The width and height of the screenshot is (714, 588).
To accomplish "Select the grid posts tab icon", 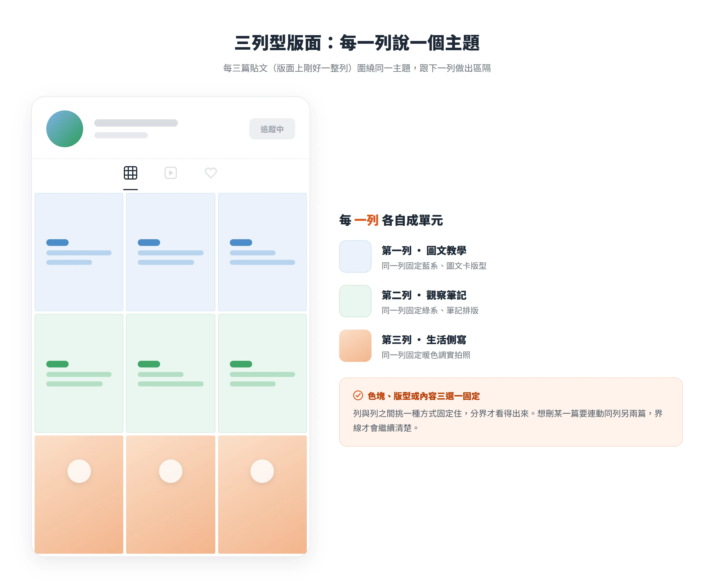I will [x=131, y=173].
